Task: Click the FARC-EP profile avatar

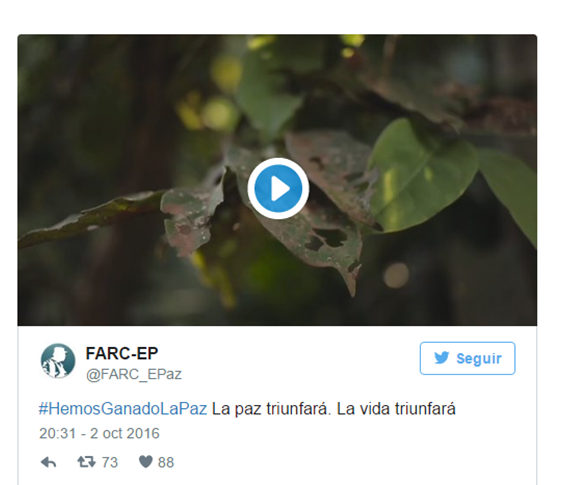Action: [x=58, y=361]
